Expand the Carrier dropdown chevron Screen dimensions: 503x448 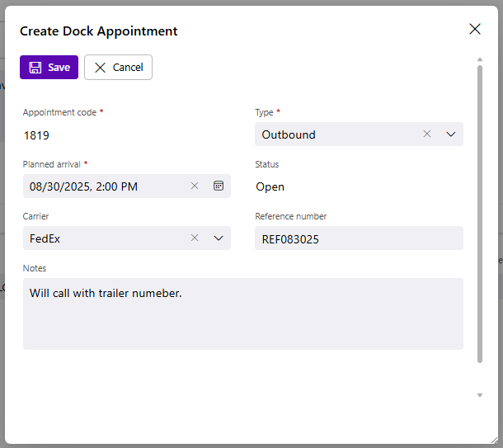coord(219,238)
